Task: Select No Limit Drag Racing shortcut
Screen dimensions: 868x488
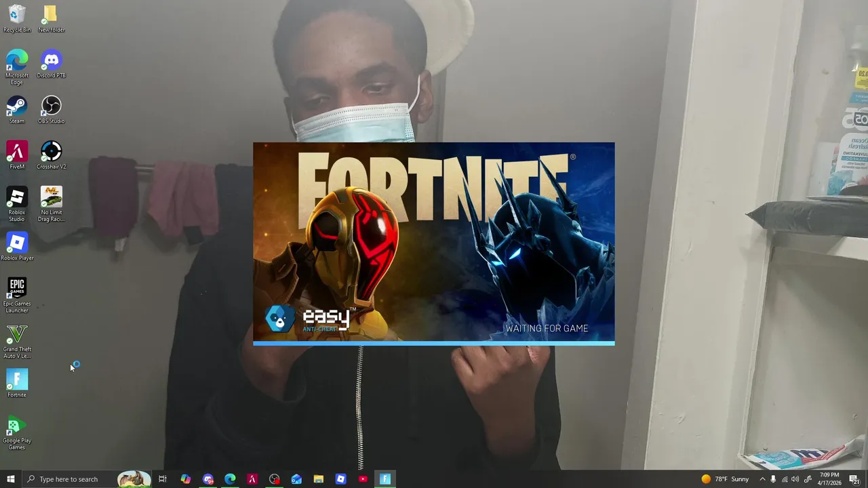Action: click(x=51, y=204)
